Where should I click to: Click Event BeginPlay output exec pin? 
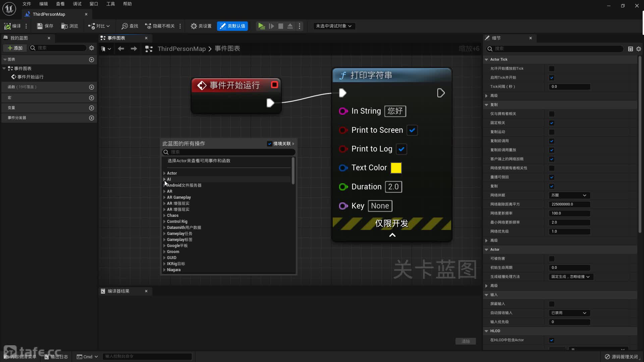270,103
